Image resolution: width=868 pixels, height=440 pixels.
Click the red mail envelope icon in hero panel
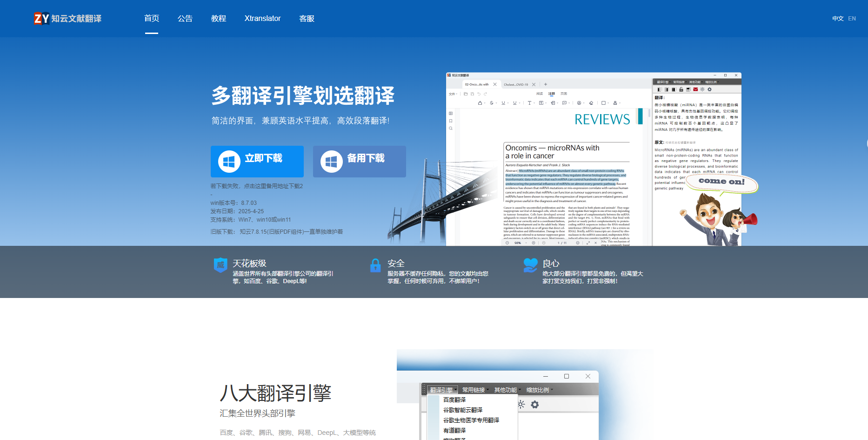(695, 89)
